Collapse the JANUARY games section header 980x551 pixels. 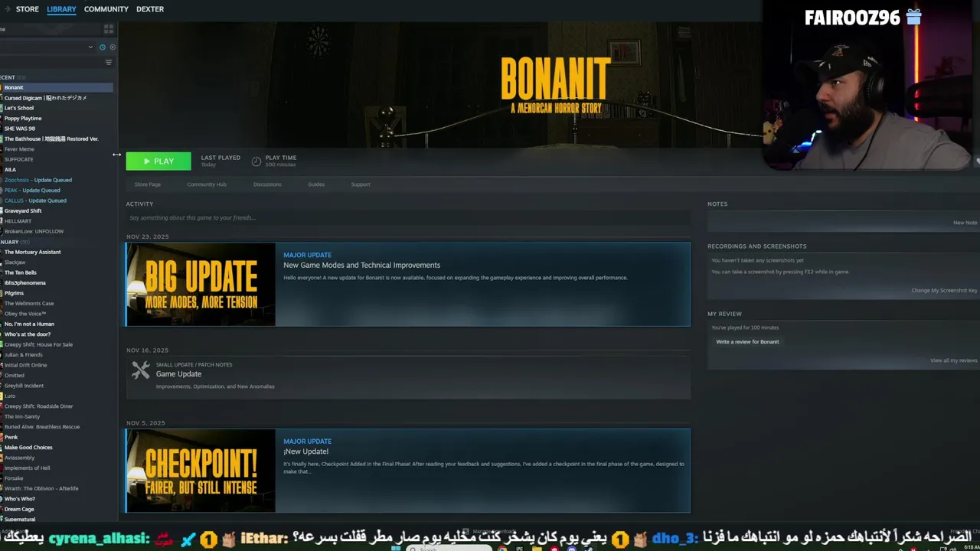click(x=15, y=242)
